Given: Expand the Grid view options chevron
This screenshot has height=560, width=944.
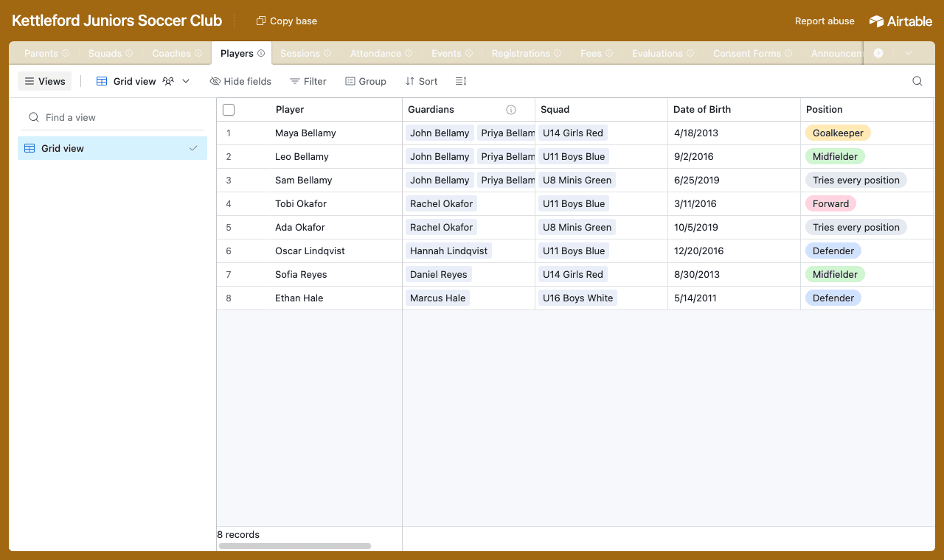Looking at the screenshot, I should [x=186, y=81].
